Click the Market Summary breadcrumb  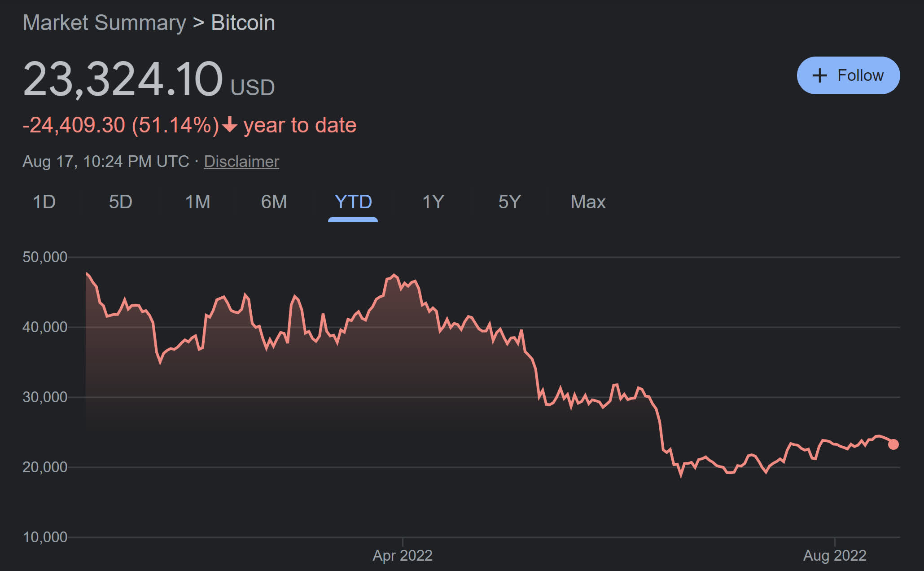pyautogui.click(x=104, y=23)
